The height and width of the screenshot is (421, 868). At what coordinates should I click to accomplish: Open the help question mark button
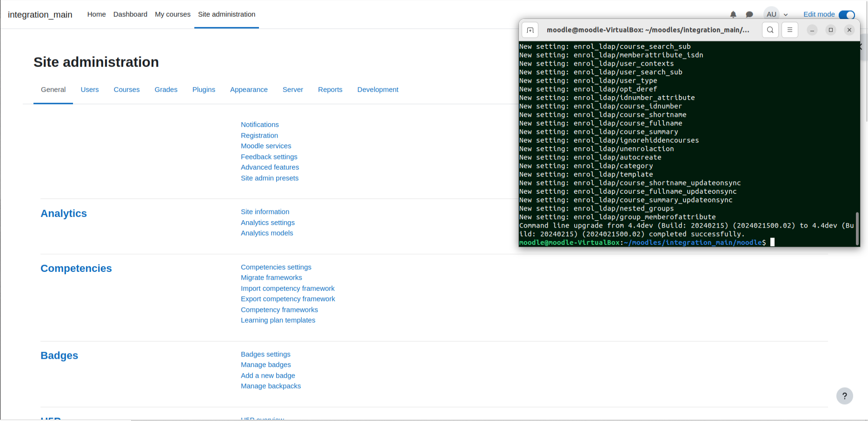click(845, 396)
